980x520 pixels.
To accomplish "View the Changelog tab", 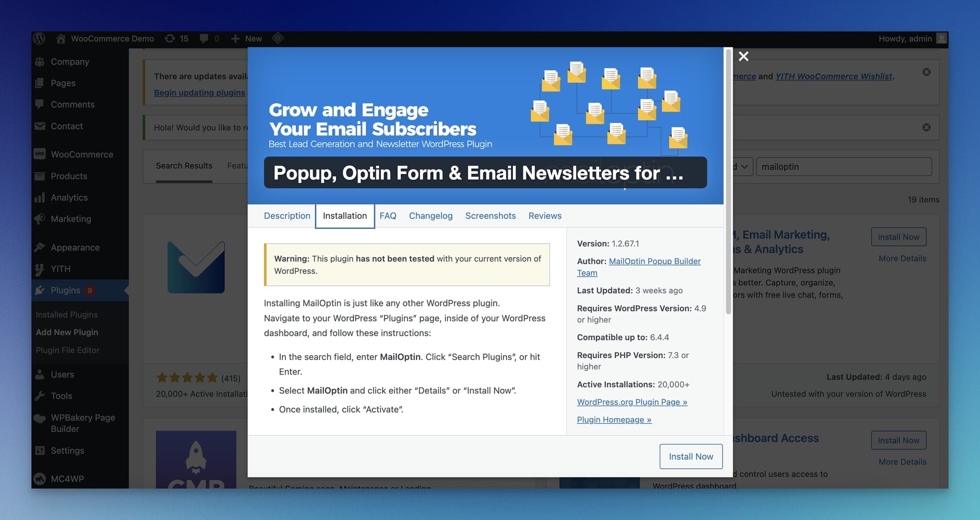I will pos(431,215).
